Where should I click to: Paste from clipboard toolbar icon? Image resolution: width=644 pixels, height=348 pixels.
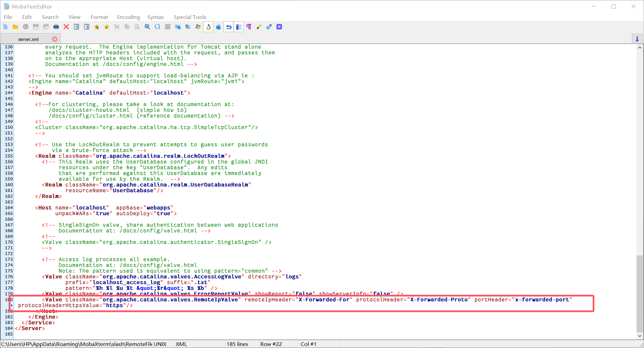pos(137,27)
